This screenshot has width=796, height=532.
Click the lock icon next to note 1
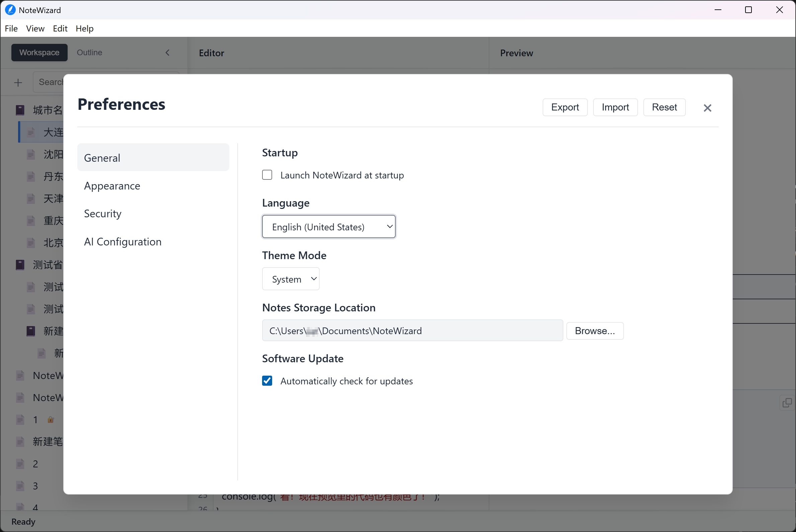coord(51,420)
